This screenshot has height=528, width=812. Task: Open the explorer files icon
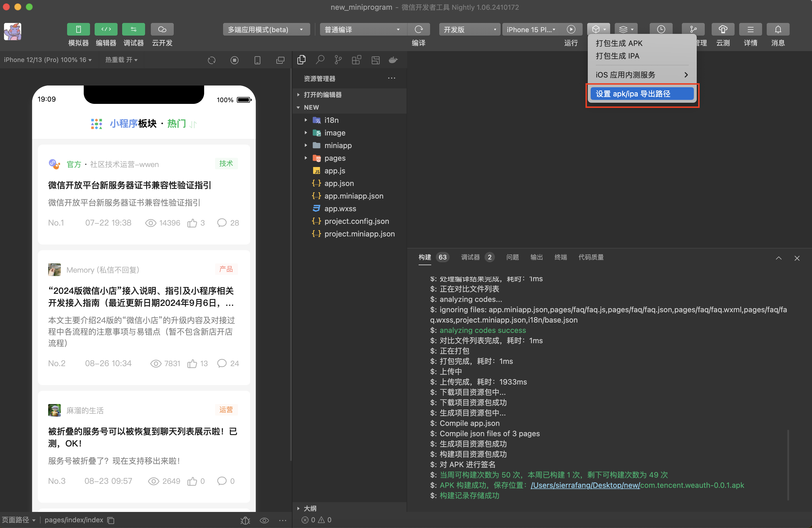point(301,60)
